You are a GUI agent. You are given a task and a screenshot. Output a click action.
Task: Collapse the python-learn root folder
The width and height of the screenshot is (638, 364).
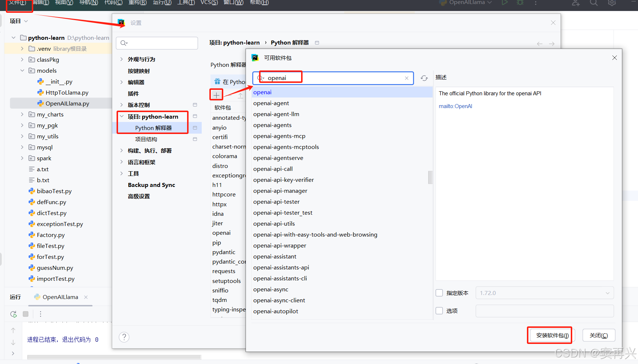click(14, 38)
